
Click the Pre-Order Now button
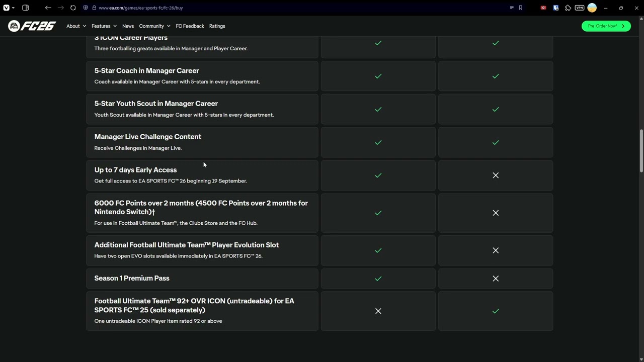click(x=606, y=26)
